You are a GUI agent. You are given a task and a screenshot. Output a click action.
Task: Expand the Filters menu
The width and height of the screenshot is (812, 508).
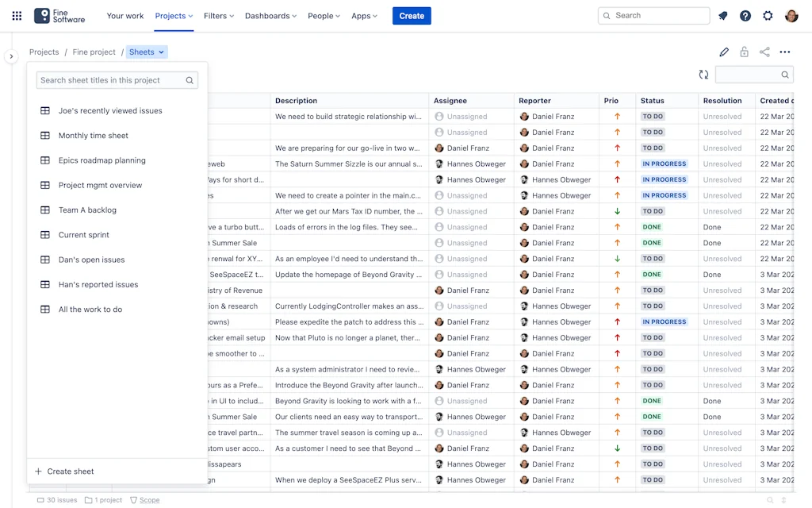[219, 16]
